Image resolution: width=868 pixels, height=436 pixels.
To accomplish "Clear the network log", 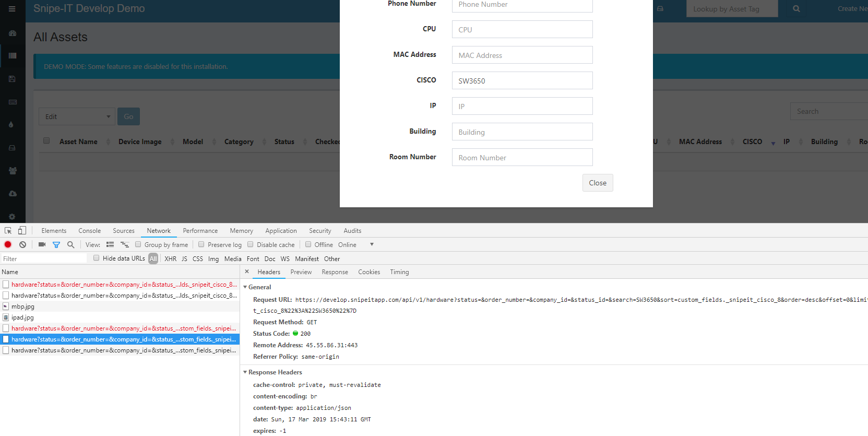I will click(22, 244).
